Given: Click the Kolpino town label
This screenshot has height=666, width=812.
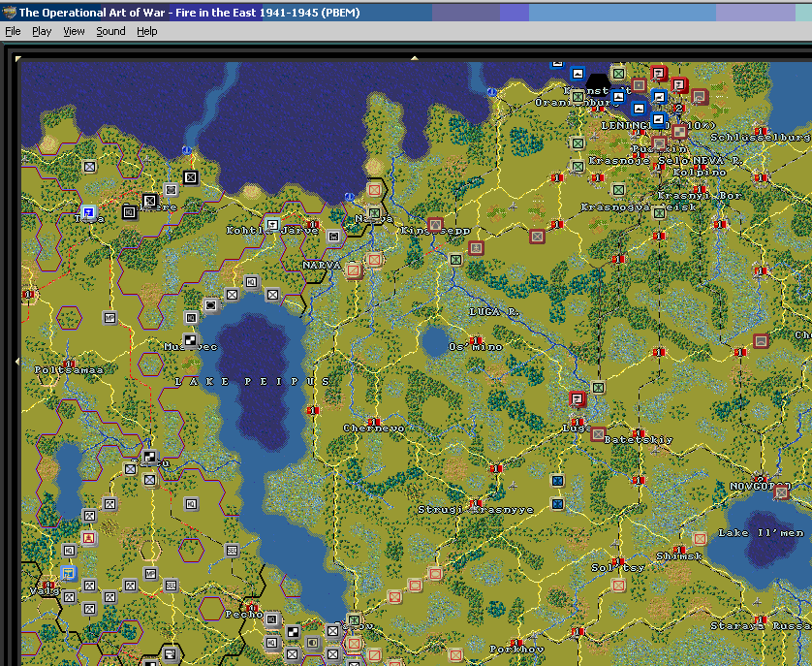Looking at the screenshot, I should 699,172.
